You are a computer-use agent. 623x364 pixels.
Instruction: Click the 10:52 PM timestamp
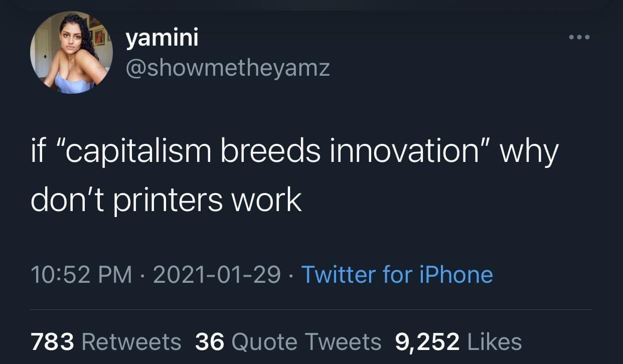tap(82, 275)
